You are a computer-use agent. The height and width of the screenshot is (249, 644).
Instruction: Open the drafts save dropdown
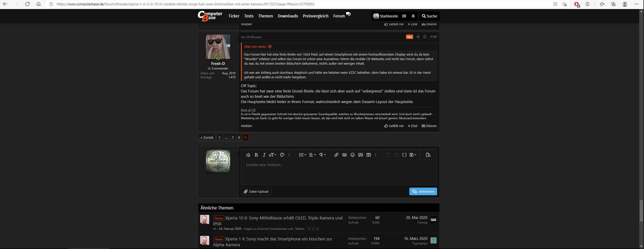point(413,155)
